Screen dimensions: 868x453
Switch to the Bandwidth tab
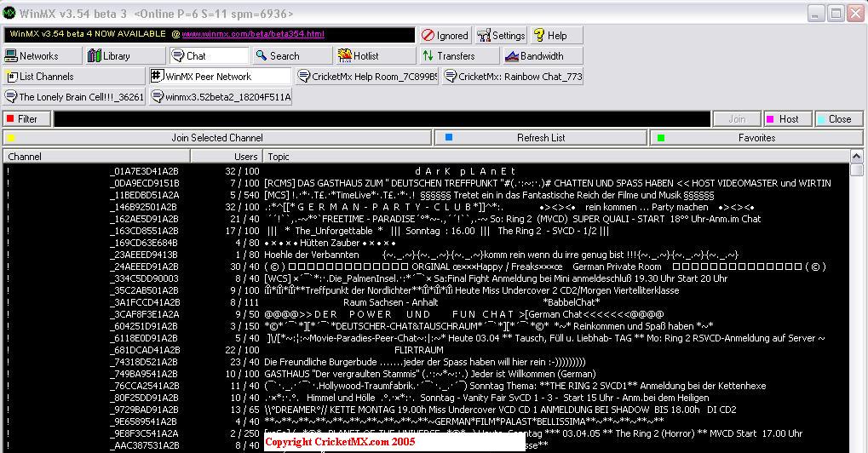(x=543, y=56)
